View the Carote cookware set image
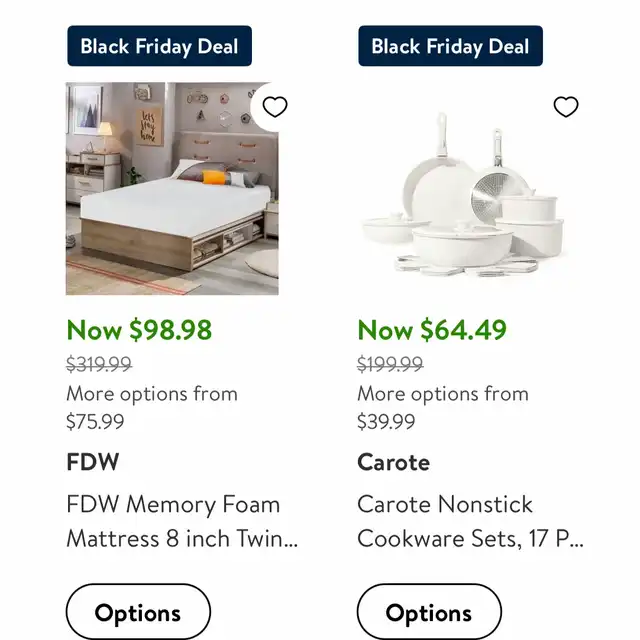The height and width of the screenshot is (640, 640). (x=464, y=189)
